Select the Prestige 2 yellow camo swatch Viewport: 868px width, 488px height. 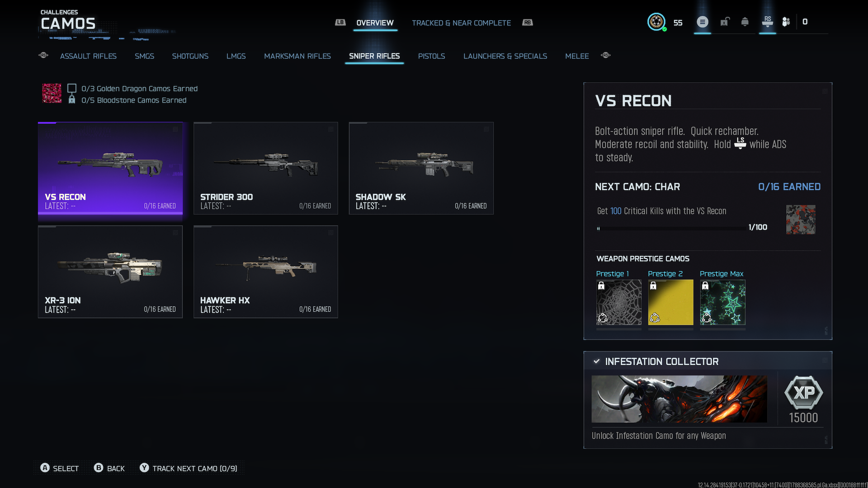tap(671, 302)
